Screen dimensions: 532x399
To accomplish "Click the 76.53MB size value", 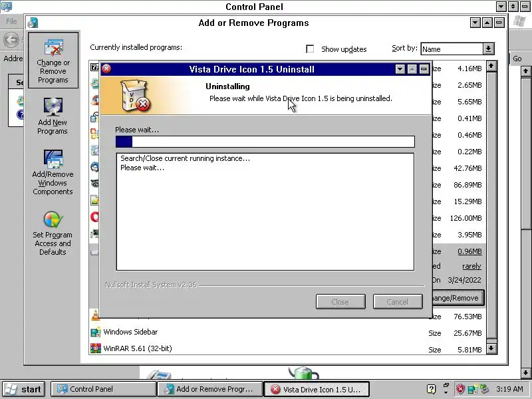I will point(467,317).
